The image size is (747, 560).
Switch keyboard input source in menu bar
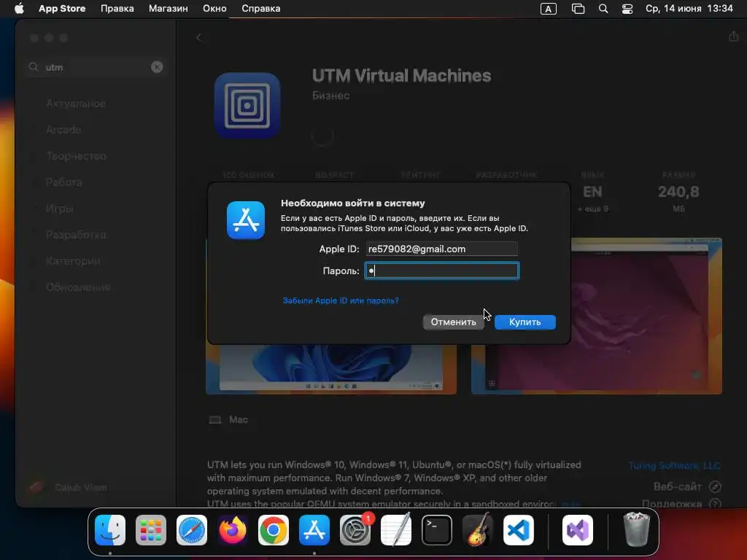(x=549, y=9)
